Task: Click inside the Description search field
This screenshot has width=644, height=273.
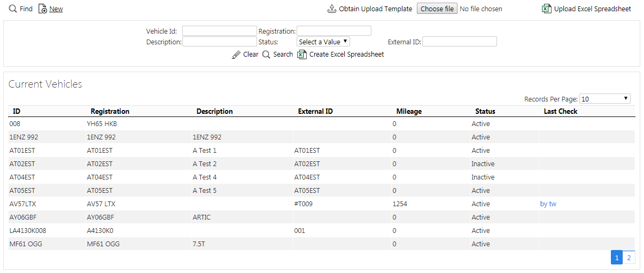Action: coord(219,42)
